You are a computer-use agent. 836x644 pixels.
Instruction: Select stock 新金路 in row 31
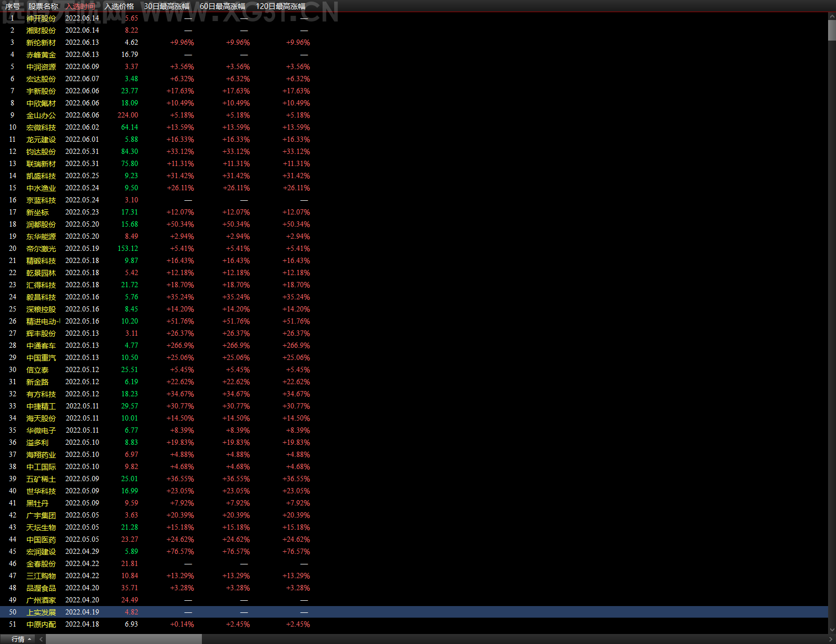[37, 382]
